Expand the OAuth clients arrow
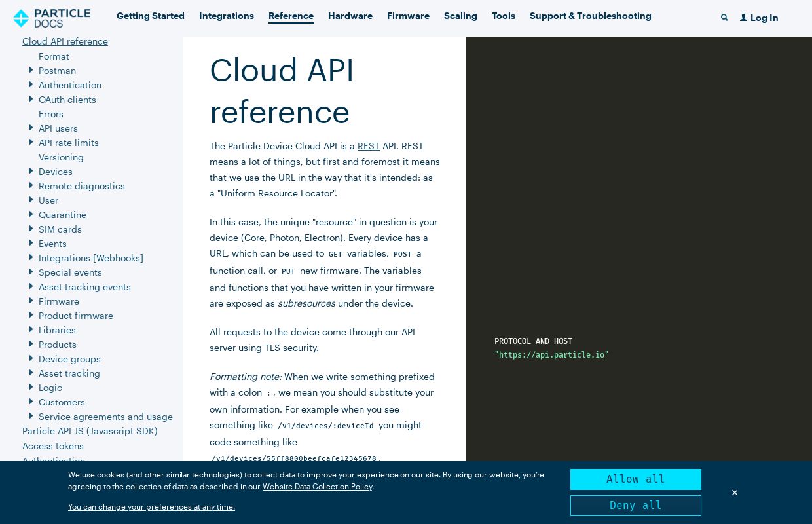This screenshot has width=812, height=524. tap(31, 99)
